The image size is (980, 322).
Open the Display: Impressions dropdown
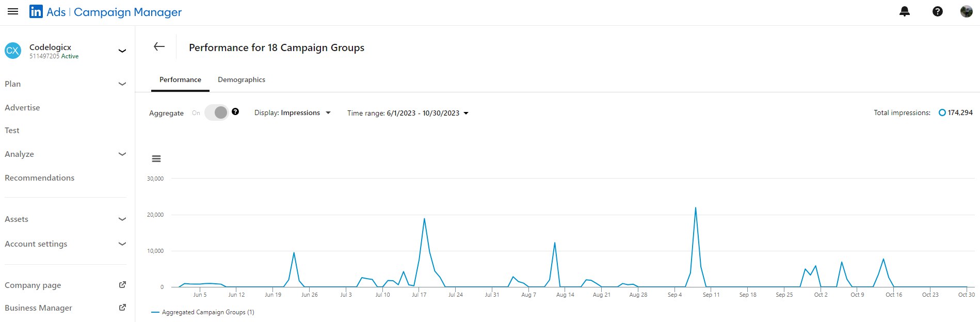pos(292,113)
